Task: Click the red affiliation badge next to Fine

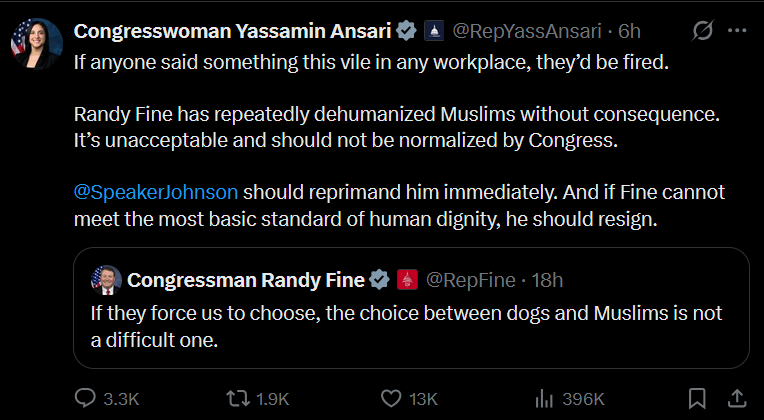Action: [407, 280]
